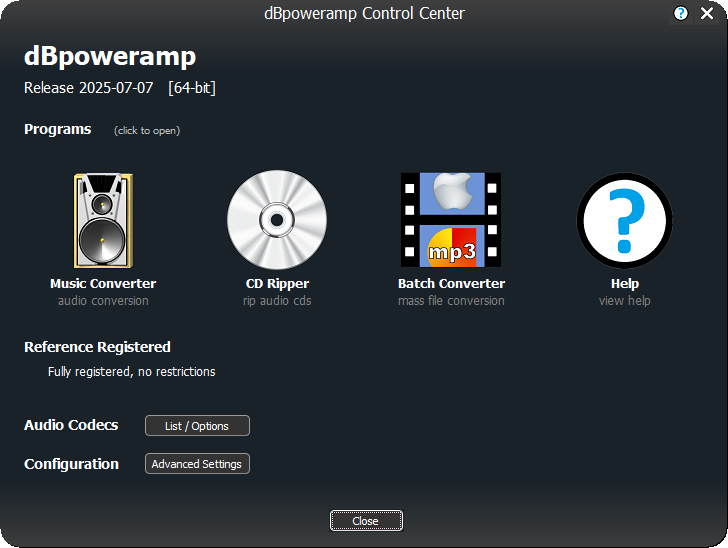728x548 pixels.
Task: Click the "Release 2025-07-07" version text
Action: click(88, 88)
